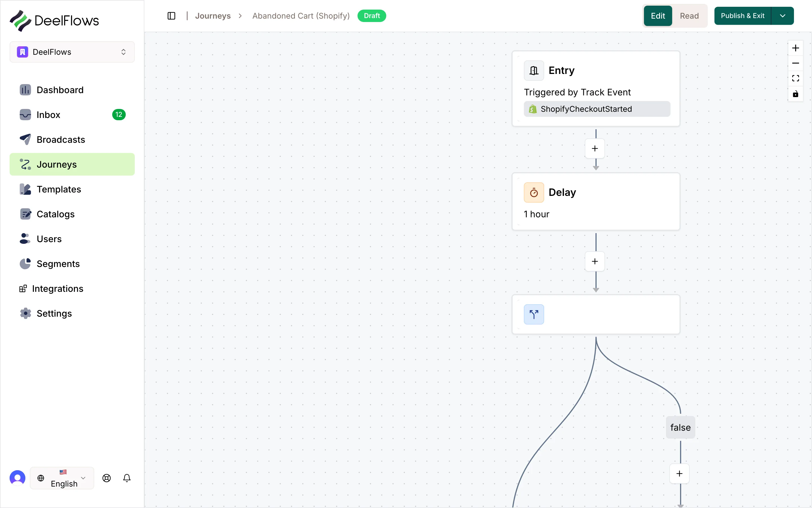The width and height of the screenshot is (812, 508).
Task: Add a step under the false branch
Action: 679,474
